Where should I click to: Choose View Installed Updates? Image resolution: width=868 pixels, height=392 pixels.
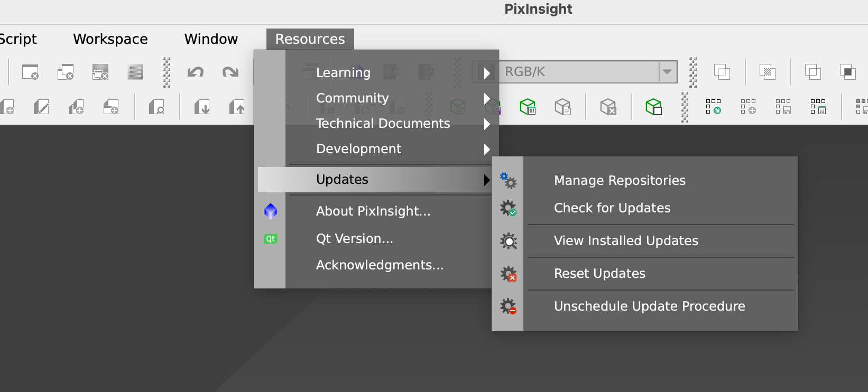645,241
